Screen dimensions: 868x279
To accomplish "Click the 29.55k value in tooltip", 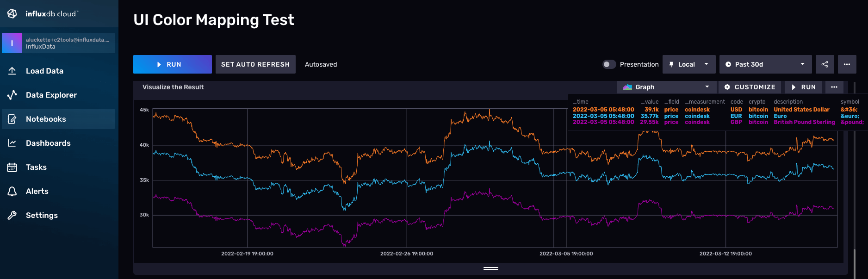I will (x=649, y=122).
